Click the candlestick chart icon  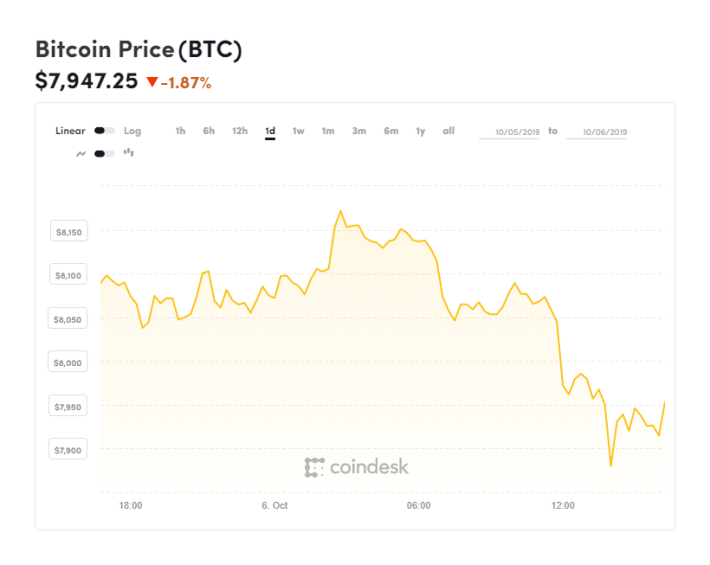pyautogui.click(x=129, y=153)
